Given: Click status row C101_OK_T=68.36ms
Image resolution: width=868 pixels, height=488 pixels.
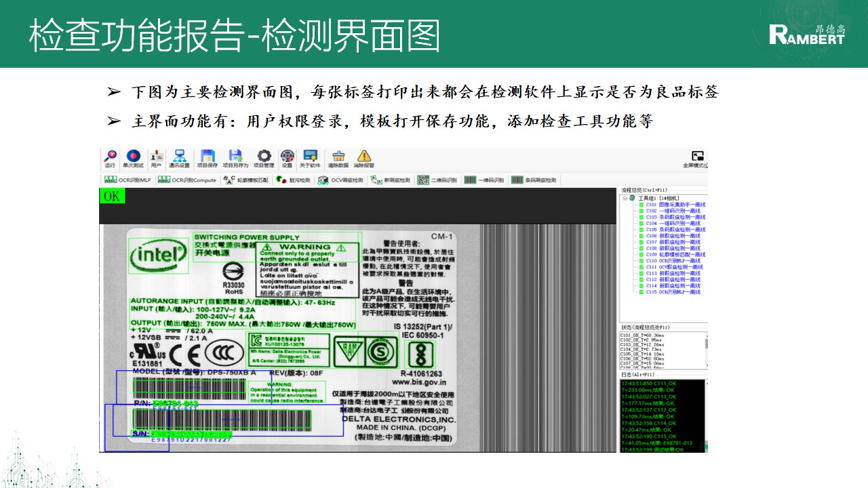Looking at the screenshot, I should [x=642, y=335].
